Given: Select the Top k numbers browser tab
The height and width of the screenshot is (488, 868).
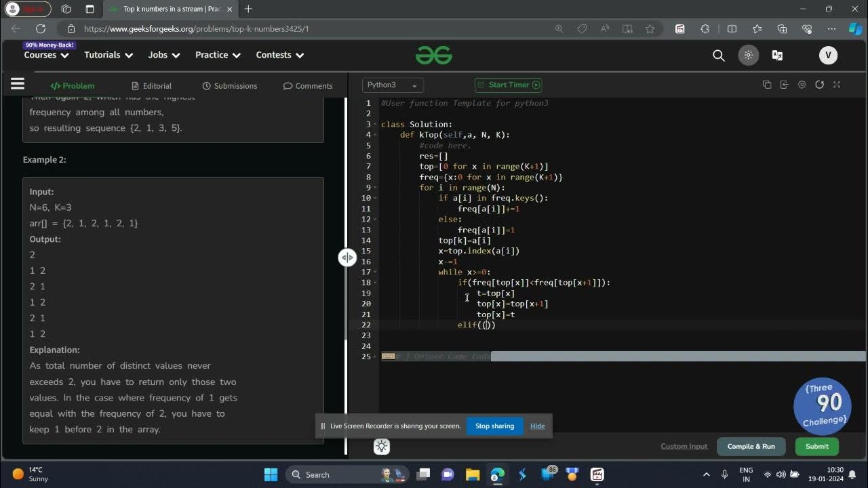Looking at the screenshot, I should (172, 9).
